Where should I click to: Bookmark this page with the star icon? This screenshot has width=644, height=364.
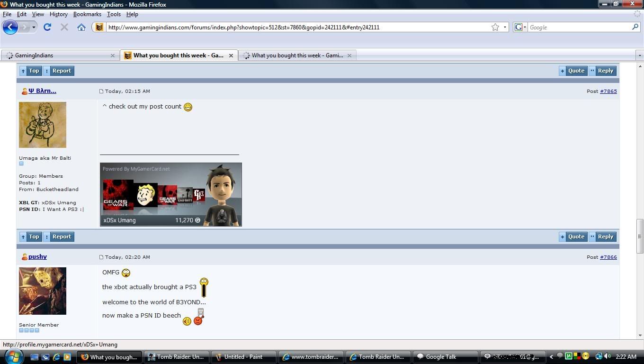495,27
